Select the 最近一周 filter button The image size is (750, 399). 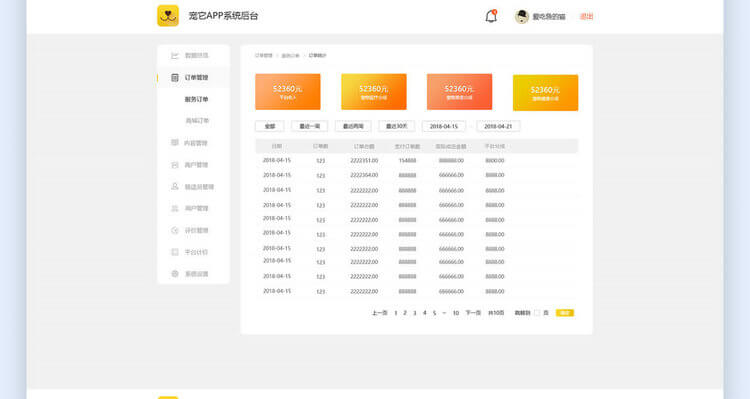click(309, 126)
